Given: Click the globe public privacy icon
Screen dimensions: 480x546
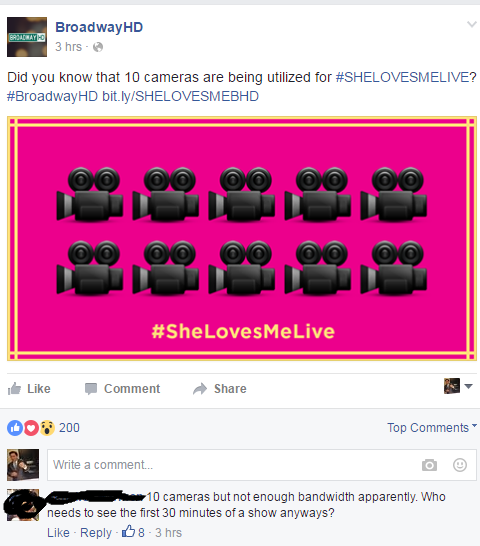Looking at the screenshot, I should 98,47.
